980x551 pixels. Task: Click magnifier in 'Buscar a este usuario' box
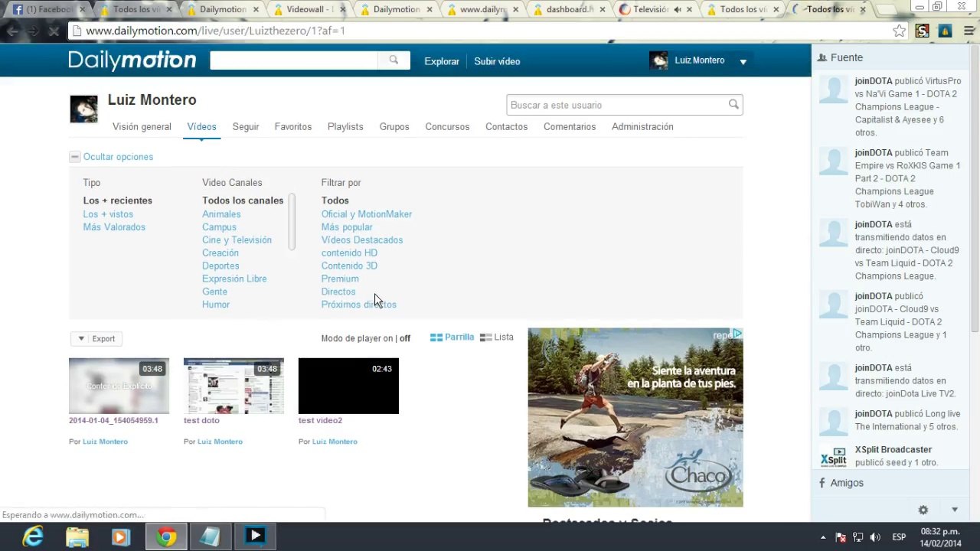[733, 105]
